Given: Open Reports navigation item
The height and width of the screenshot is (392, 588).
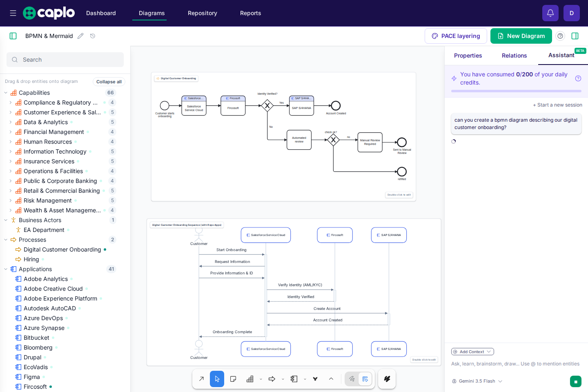Looking at the screenshot, I should tap(251, 13).
